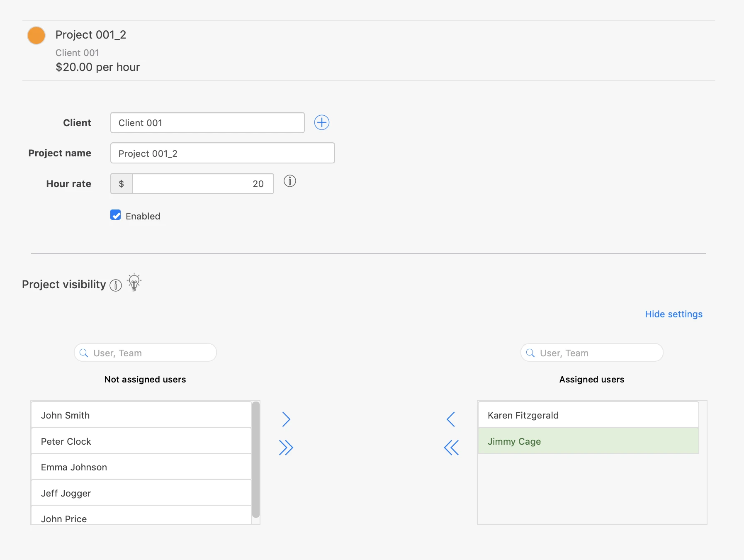
Task: Unassign selected user with single left arrow
Action: (x=451, y=419)
